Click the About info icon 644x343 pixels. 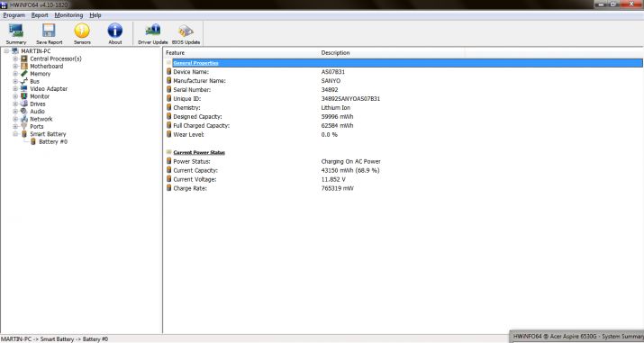[115, 32]
